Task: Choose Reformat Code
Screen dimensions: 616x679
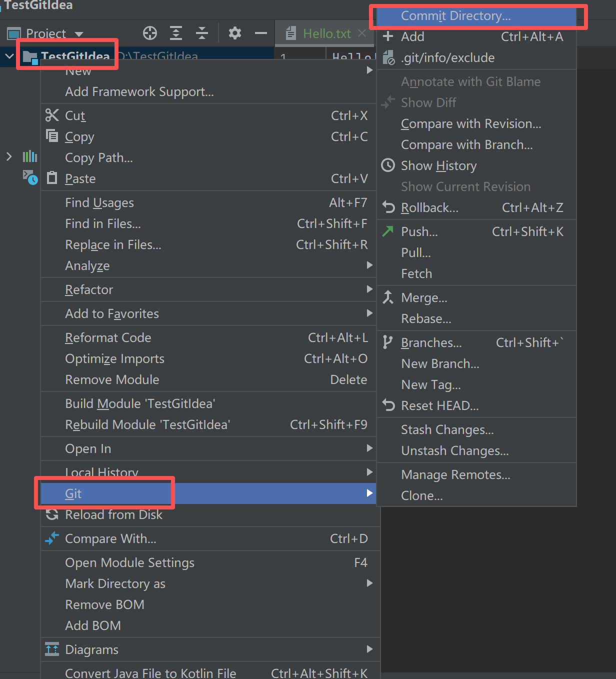Action: click(208, 337)
